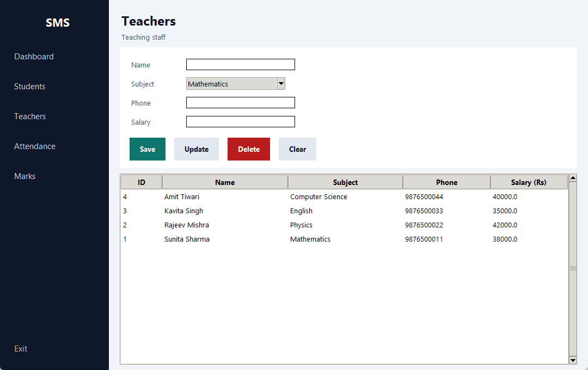Open the Subject combo box

(236, 84)
